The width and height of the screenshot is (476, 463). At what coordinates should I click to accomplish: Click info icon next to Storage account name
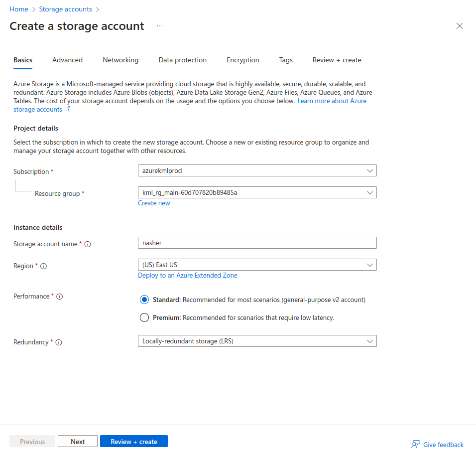pyautogui.click(x=88, y=244)
